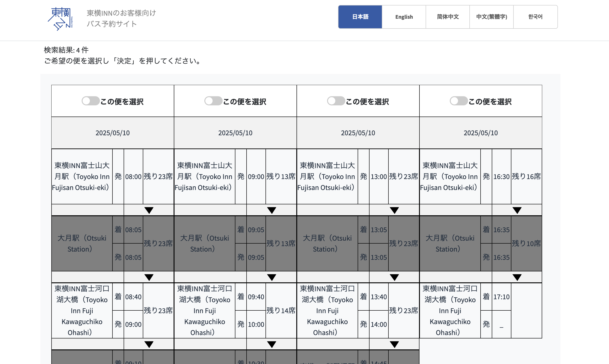The width and height of the screenshot is (609, 364).
Task: Click down arrow below the 16:30 departure row
Action: point(517,210)
